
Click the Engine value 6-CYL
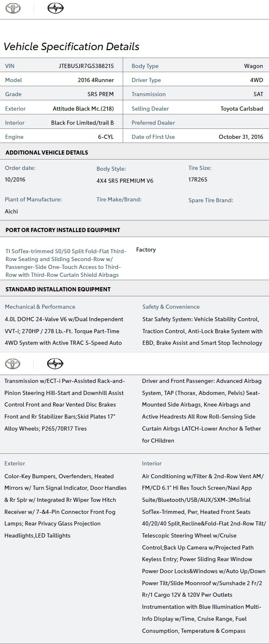click(106, 137)
